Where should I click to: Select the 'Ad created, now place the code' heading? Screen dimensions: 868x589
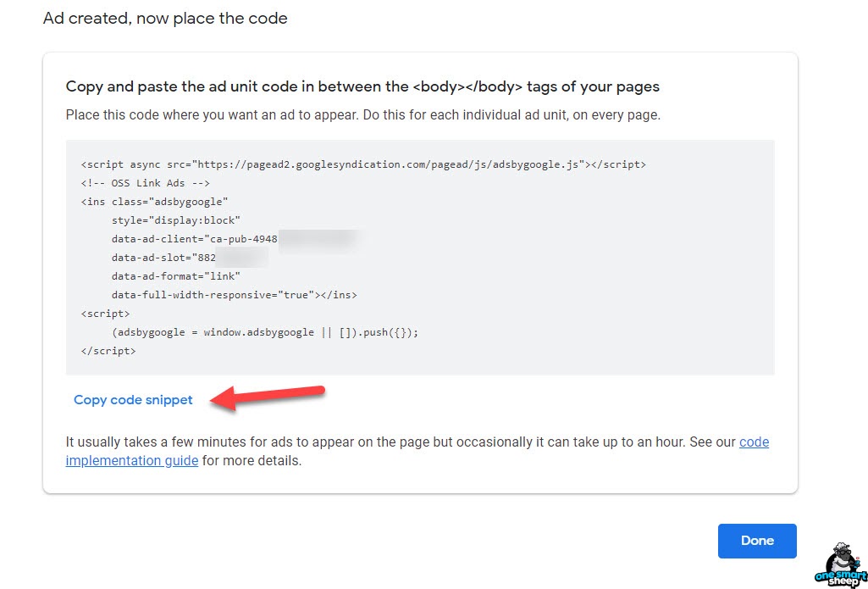coord(165,19)
